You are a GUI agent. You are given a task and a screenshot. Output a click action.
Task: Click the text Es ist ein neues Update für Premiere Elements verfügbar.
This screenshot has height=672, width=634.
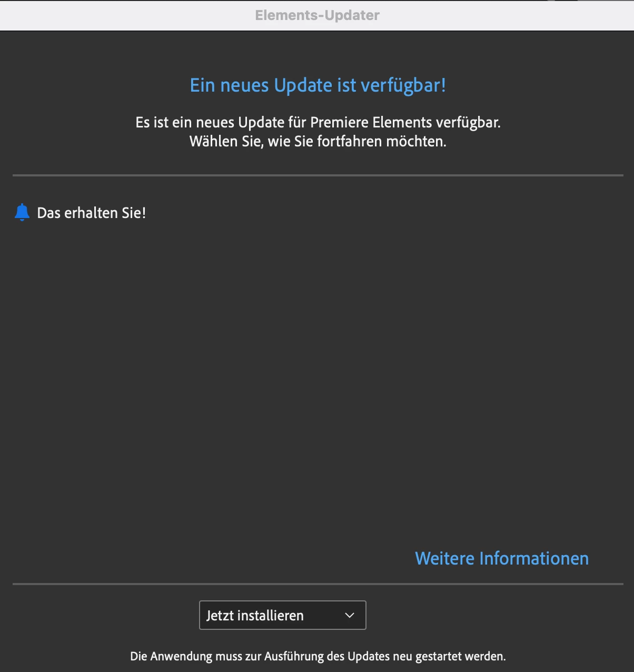coord(318,122)
